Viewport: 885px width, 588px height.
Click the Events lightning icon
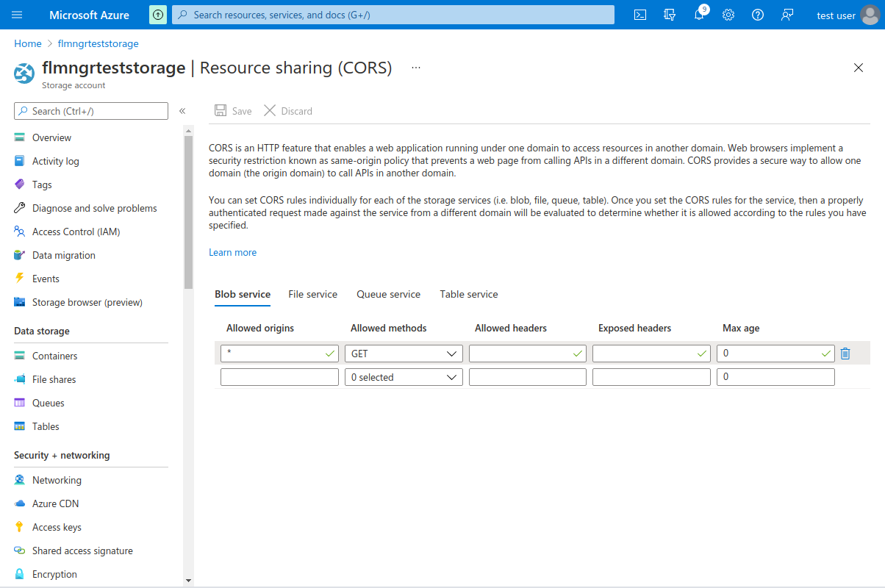20,279
